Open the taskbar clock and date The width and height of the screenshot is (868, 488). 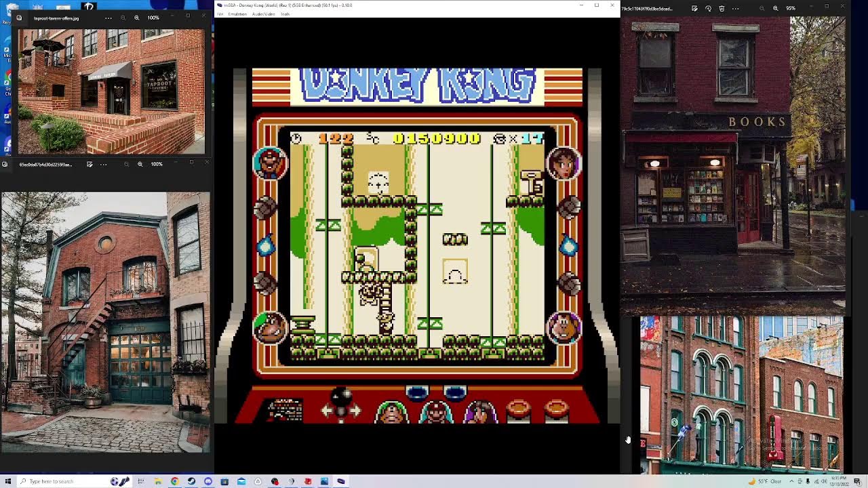(x=841, y=481)
